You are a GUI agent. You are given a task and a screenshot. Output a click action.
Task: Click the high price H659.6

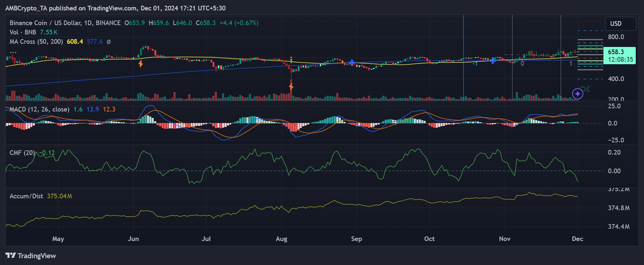click(159, 23)
